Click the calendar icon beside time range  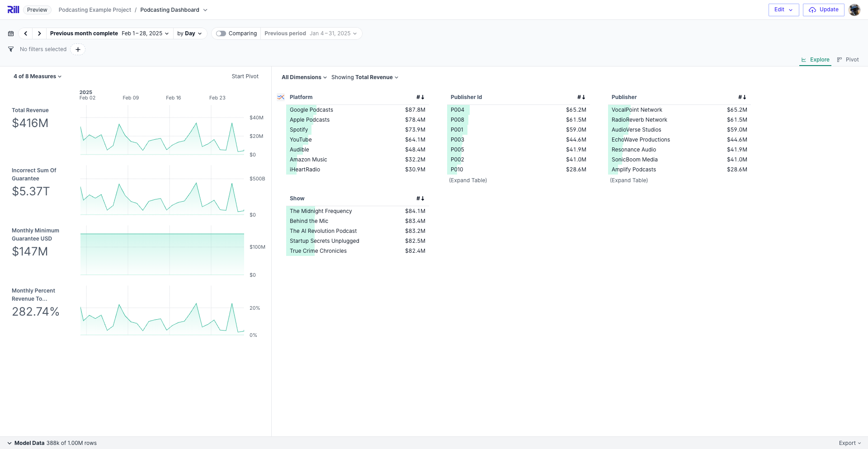pyautogui.click(x=11, y=33)
